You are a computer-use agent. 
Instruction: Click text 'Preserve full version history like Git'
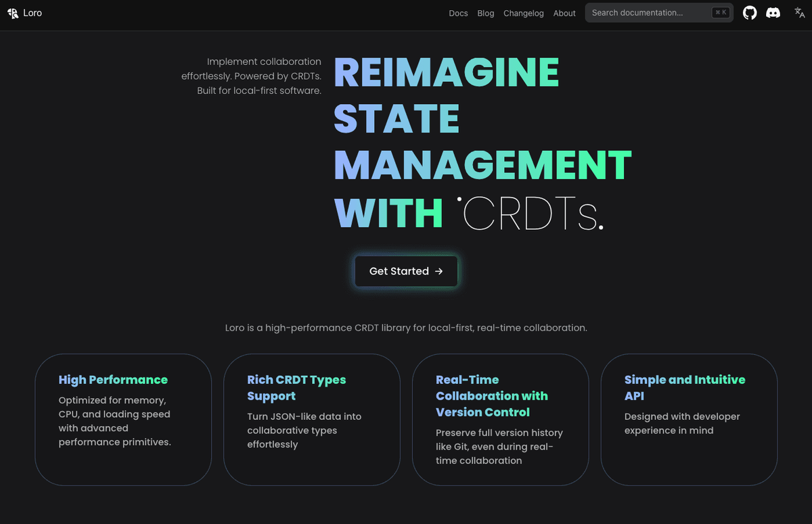499,439
